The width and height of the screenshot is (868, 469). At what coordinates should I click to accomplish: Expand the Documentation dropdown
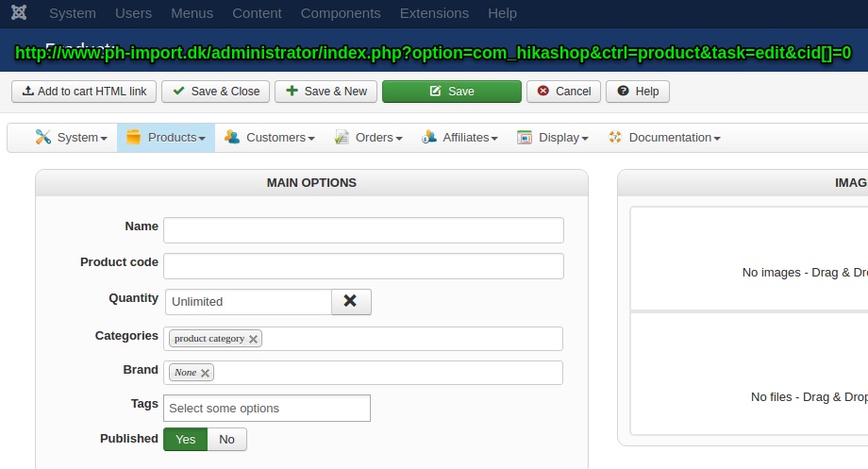tap(663, 138)
